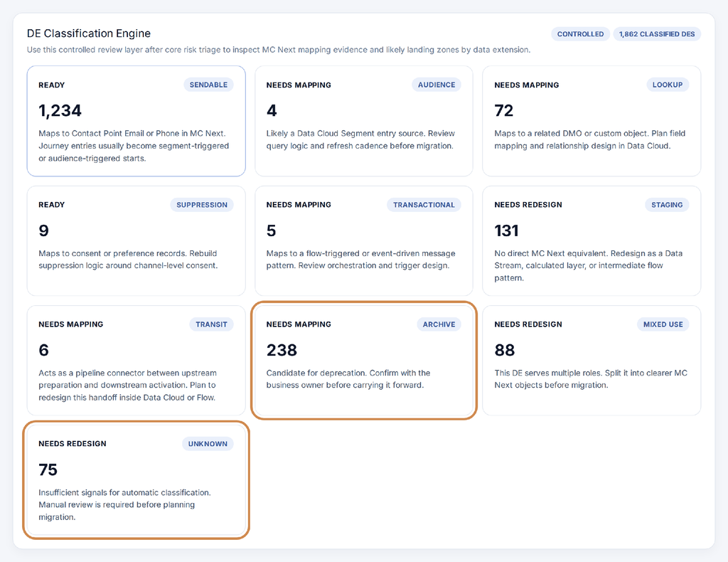This screenshot has height=562, width=728.
Task: Select the count 131 in the Staging card
Action: (506, 230)
